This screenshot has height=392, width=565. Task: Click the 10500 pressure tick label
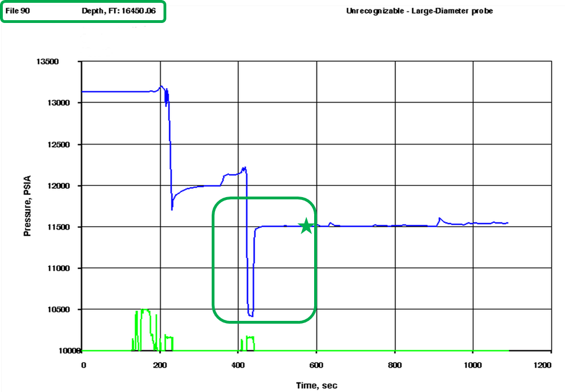click(x=58, y=310)
